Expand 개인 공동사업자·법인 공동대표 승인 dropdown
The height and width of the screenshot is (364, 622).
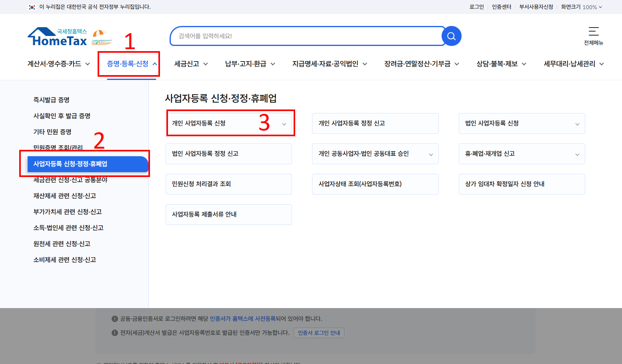pos(431,154)
